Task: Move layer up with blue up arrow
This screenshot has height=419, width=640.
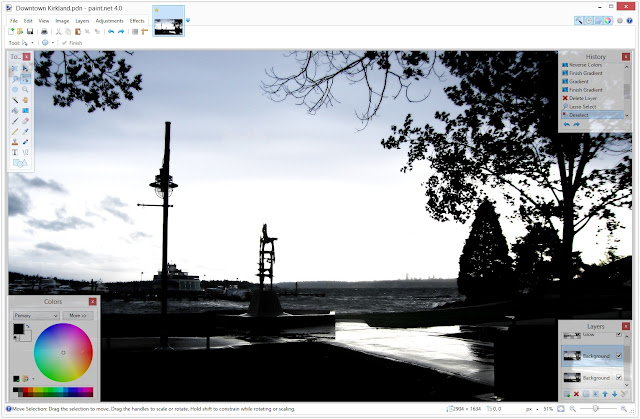Action: click(x=605, y=394)
